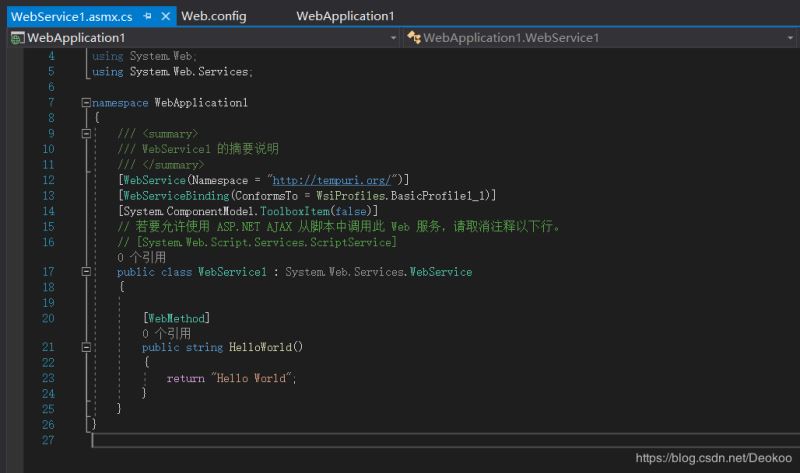This screenshot has height=473, width=800.
Task: Click the return keyword on line 23
Action: click(x=185, y=378)
